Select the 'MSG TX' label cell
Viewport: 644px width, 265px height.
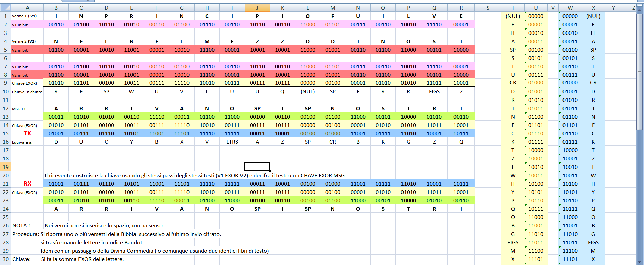tap(19, 109)
